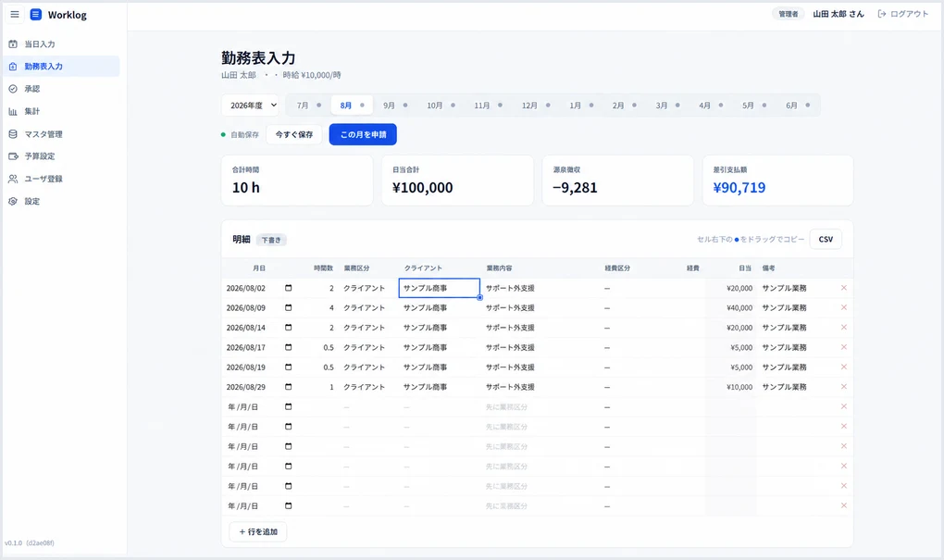944x560 pixels.
Task: Select サポート外支援 in 2026/08/14 row
Action: [x=540, y=328]
